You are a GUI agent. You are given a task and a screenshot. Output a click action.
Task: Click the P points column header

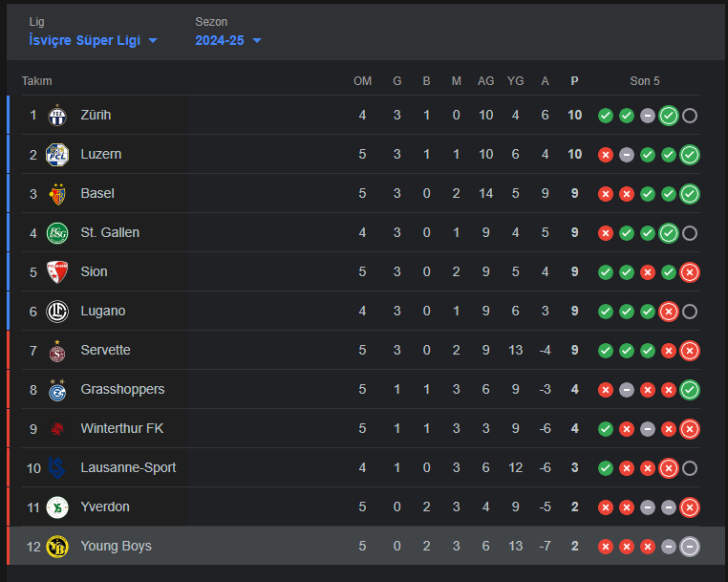coord(574,81)
